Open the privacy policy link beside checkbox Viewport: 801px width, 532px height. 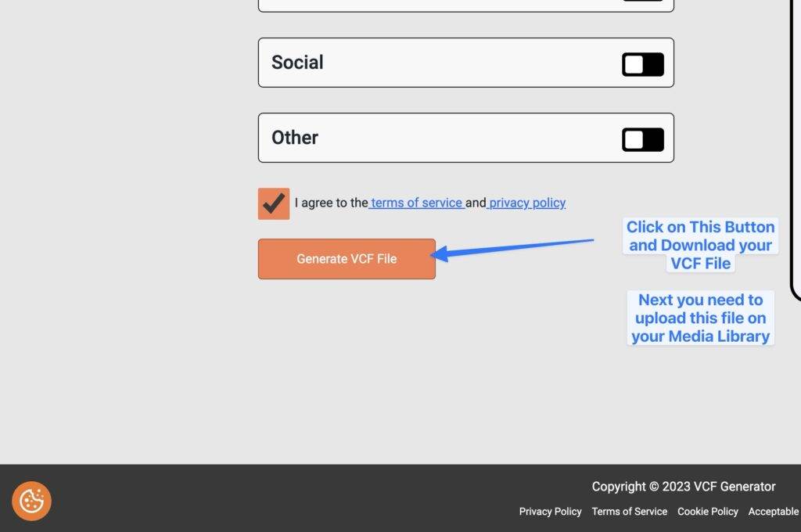pos(527,203)
